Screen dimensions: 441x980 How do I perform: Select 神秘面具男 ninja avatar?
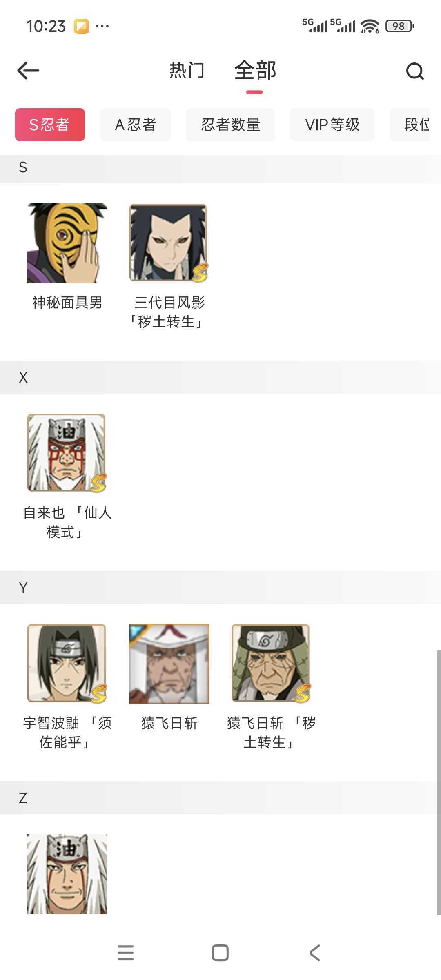(67, 243)
